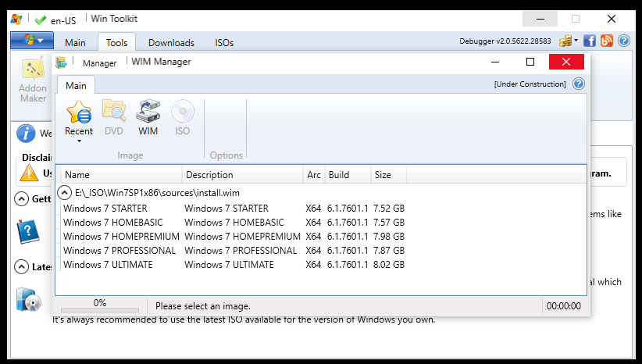
Task: Sort by the Build column header
Action: click(348, 175)
